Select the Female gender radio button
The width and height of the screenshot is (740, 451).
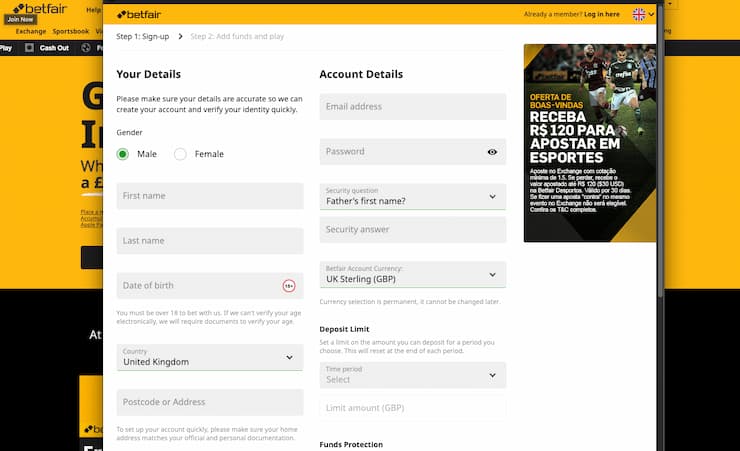pyautogui.click(x=180, y=154)
